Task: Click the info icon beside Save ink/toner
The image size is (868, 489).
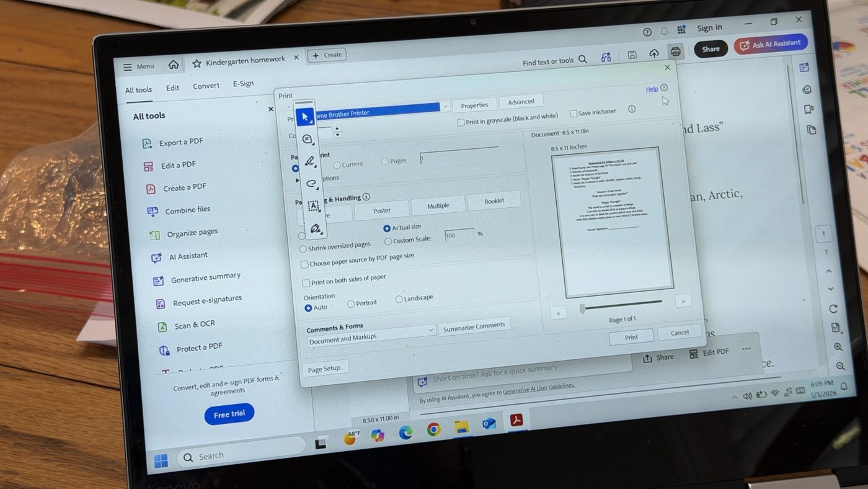Action: [x=632, y=109]
